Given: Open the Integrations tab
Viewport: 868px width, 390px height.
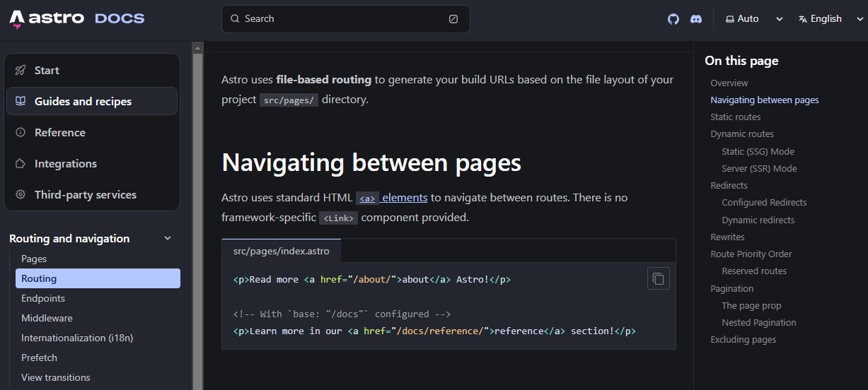Looking at the screenshot, I should (92, 163).
